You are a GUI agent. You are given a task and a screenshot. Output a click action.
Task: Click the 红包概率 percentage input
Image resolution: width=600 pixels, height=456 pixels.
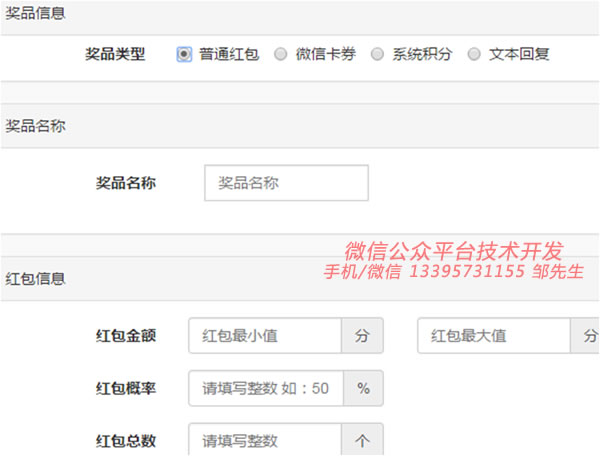click(x=266, y=388)
